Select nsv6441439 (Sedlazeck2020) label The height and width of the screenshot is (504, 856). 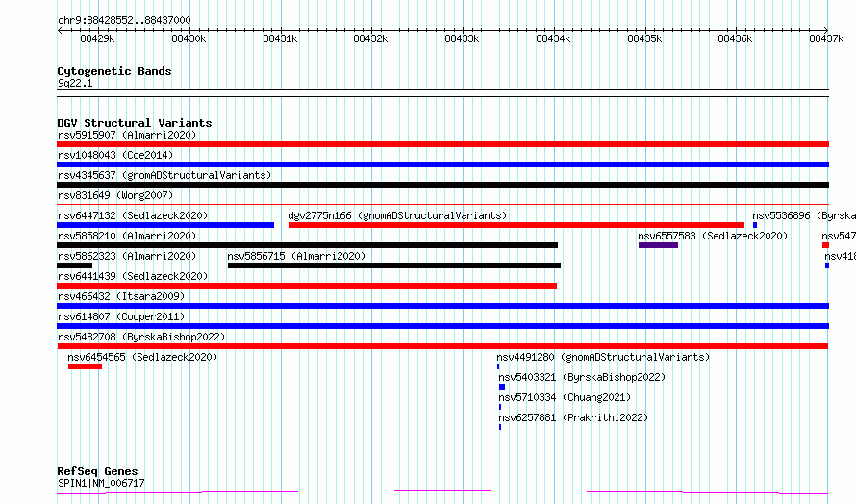coord(133,276)
